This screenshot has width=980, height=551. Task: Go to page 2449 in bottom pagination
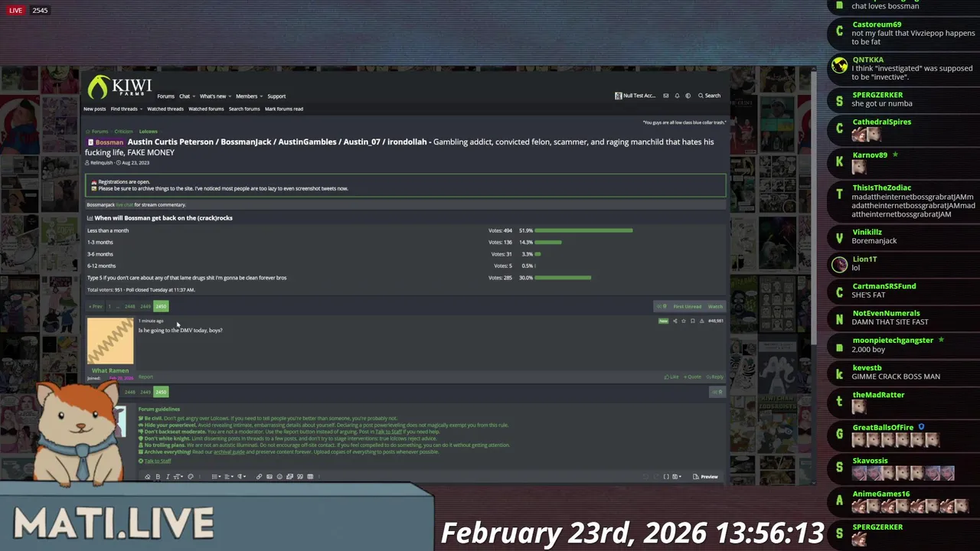click(x=145, y=392)
